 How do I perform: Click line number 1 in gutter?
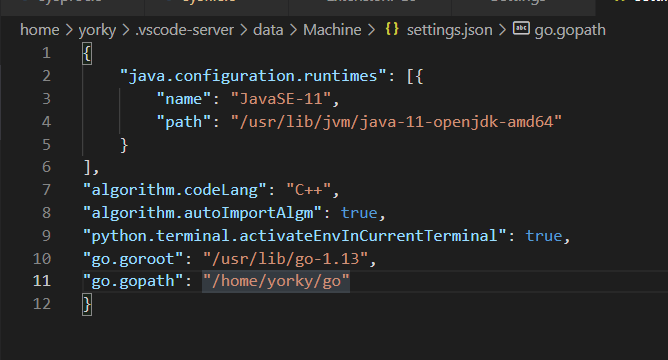pyautogui.click(x=46, y=53)
